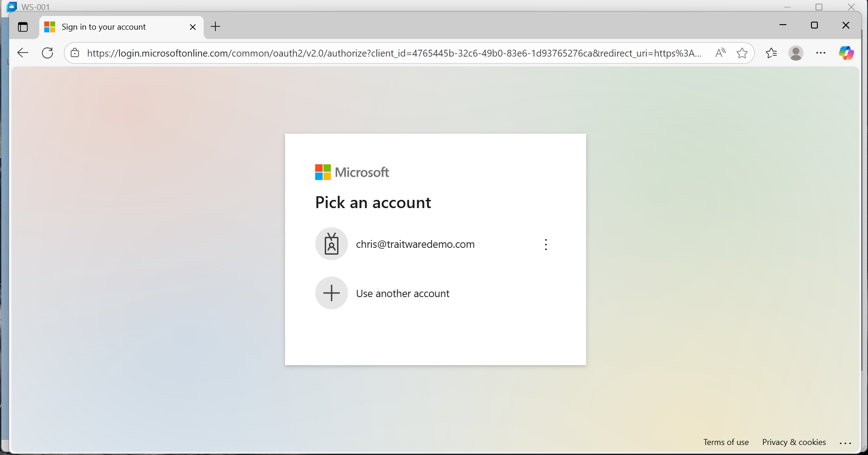Select the Sign in to your account tab
The image size is (868, 455).
coord(121,27)
